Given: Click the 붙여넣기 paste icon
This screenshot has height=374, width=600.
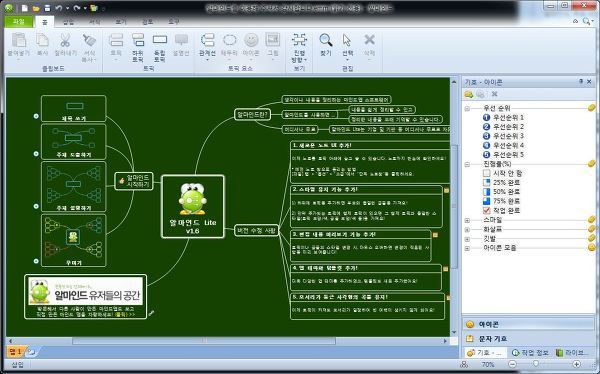Looking at the screenshot, I should pos(18,40).
